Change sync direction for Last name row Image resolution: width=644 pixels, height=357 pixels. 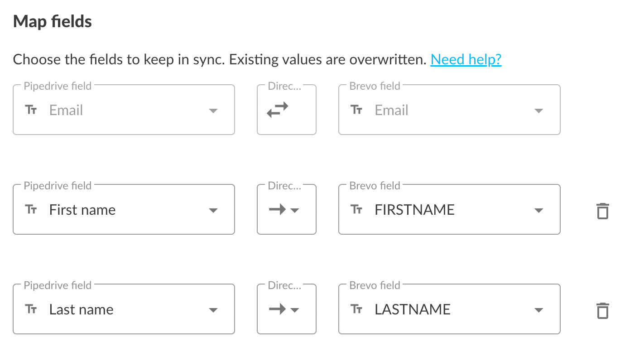coord(295,310)
